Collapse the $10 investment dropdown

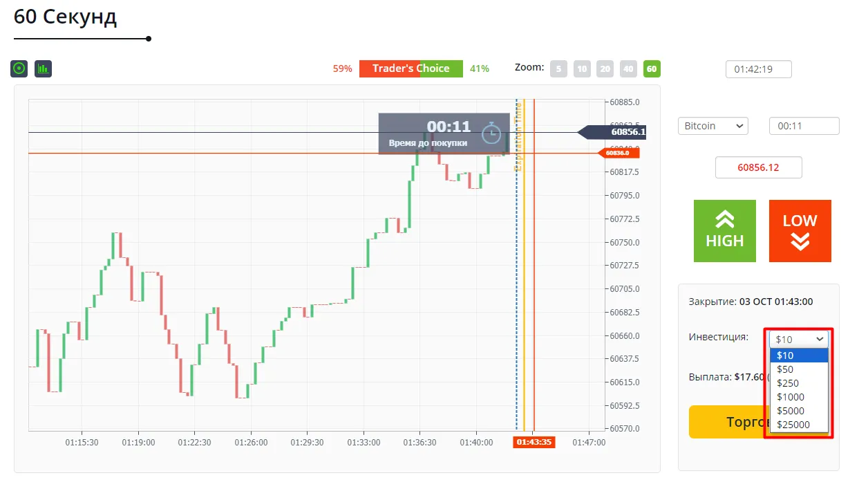799,339
